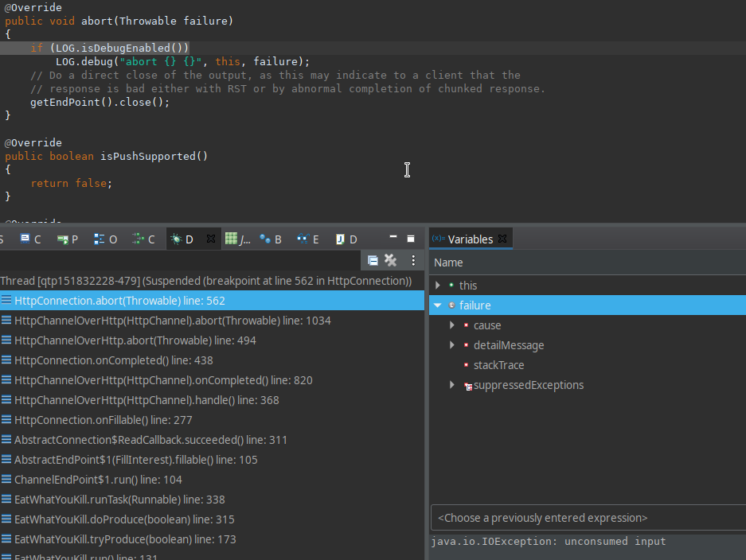
Task: Click the LOG.debug("abort {} {}") code line
Action: coord(182,62)
